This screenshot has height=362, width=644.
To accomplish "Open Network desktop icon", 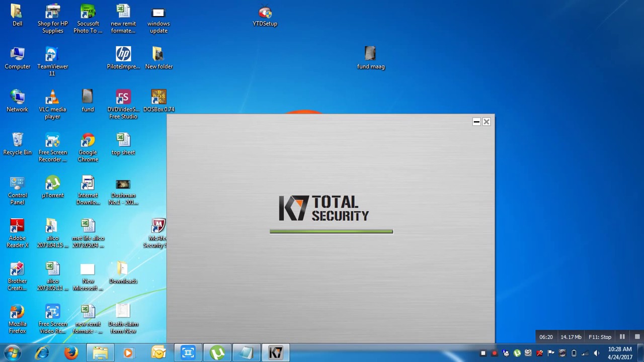I will coord(17,101).
